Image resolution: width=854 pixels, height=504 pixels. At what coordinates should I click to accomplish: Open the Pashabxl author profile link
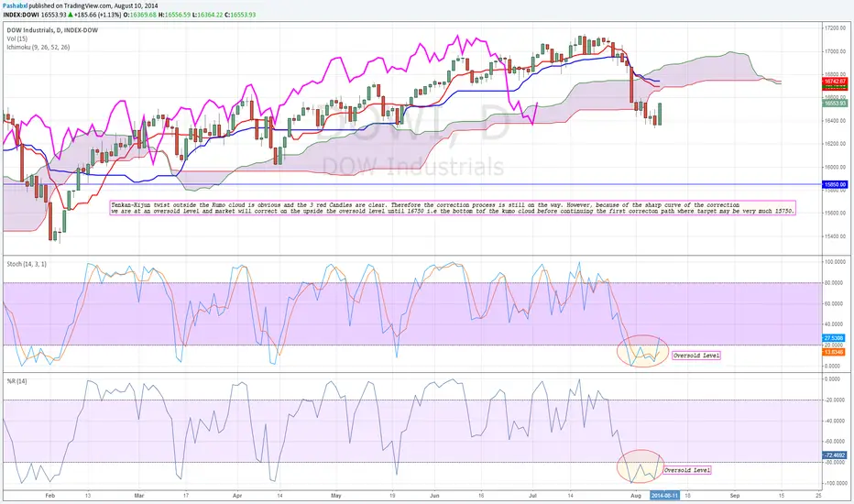pos(15,5)
